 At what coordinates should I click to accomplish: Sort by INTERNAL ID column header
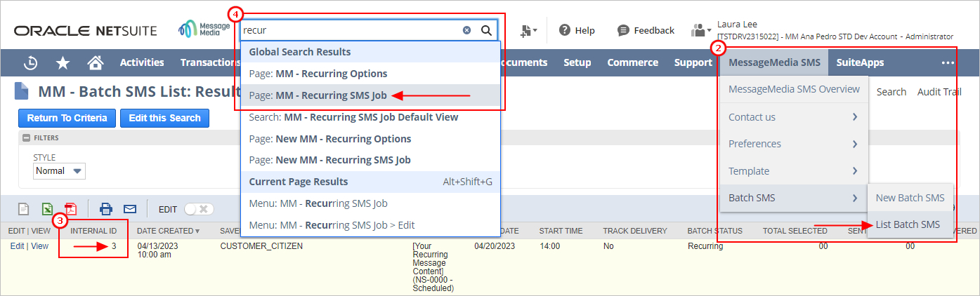pyautogui.click(x=93, y=231)
